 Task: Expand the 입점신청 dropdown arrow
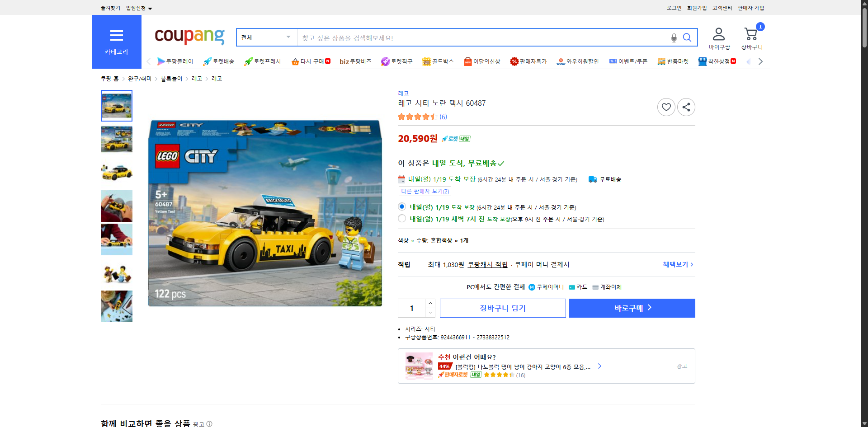151,8
